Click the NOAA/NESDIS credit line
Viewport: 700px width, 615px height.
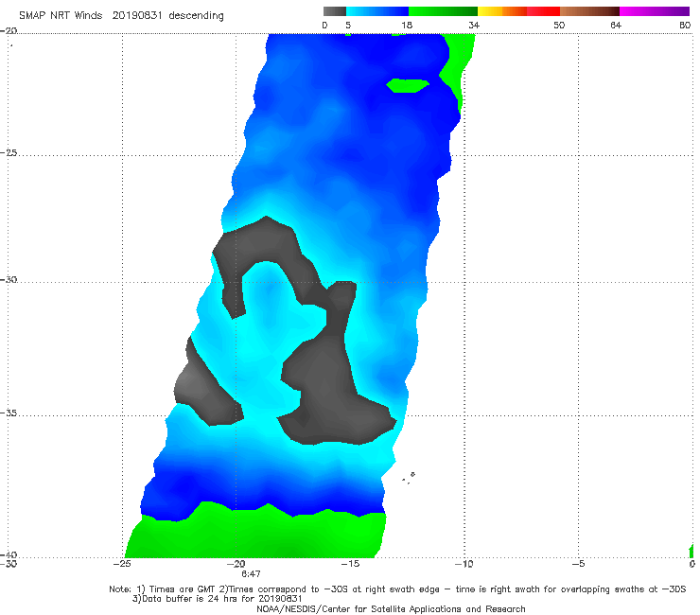tap(391, 609)
